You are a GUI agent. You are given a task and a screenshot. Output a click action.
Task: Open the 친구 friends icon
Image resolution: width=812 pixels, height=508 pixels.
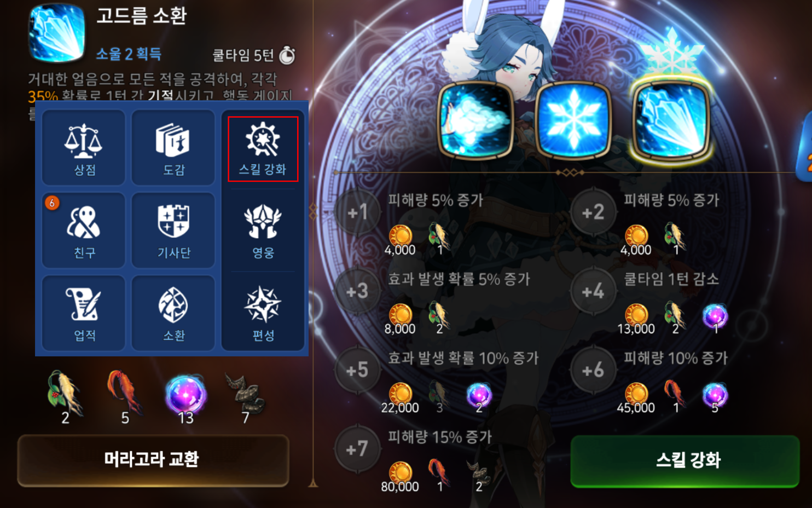(x=84, y=230)
